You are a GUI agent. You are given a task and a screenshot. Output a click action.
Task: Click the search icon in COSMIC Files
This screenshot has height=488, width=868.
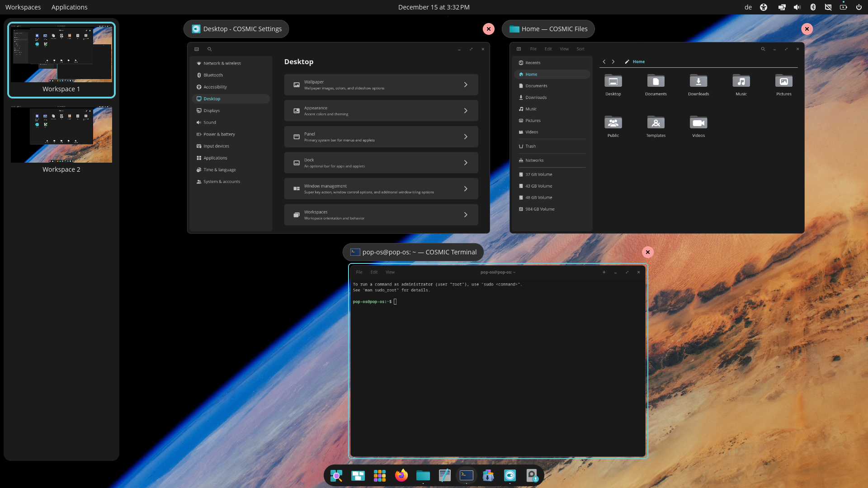763,49
